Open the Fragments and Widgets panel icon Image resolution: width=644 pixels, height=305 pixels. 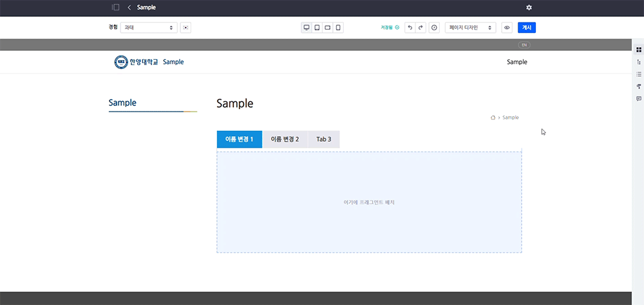(x=638, y=50)
